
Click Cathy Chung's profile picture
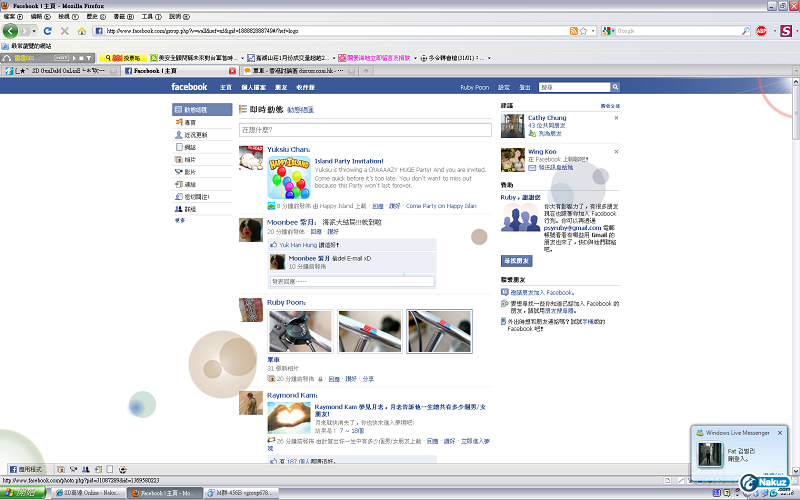pos(512,126)
